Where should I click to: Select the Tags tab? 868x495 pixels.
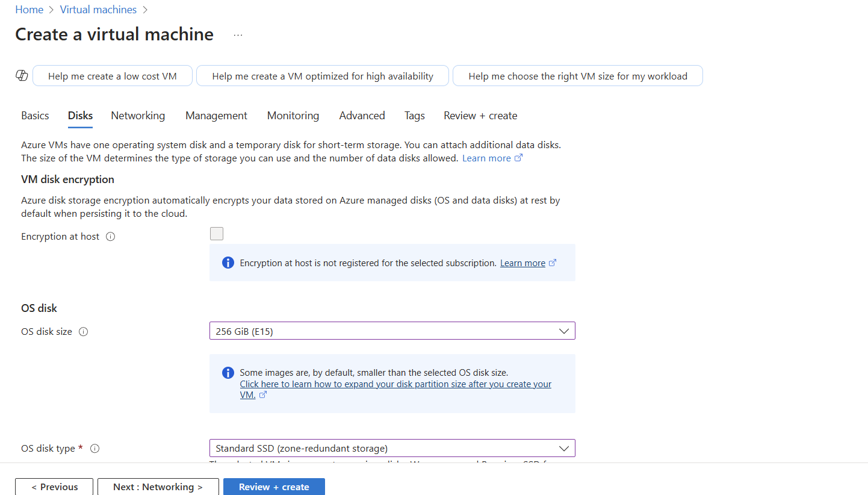[x=415, y=116]
